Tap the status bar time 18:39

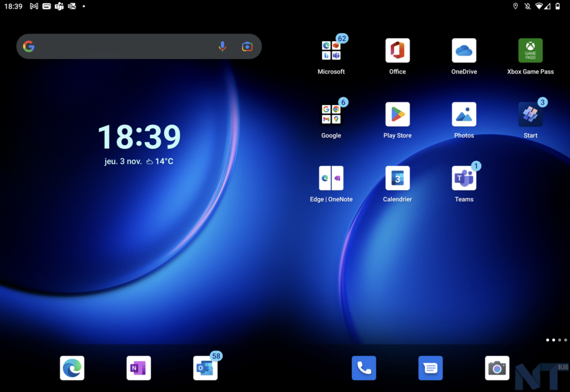point(13,6)
